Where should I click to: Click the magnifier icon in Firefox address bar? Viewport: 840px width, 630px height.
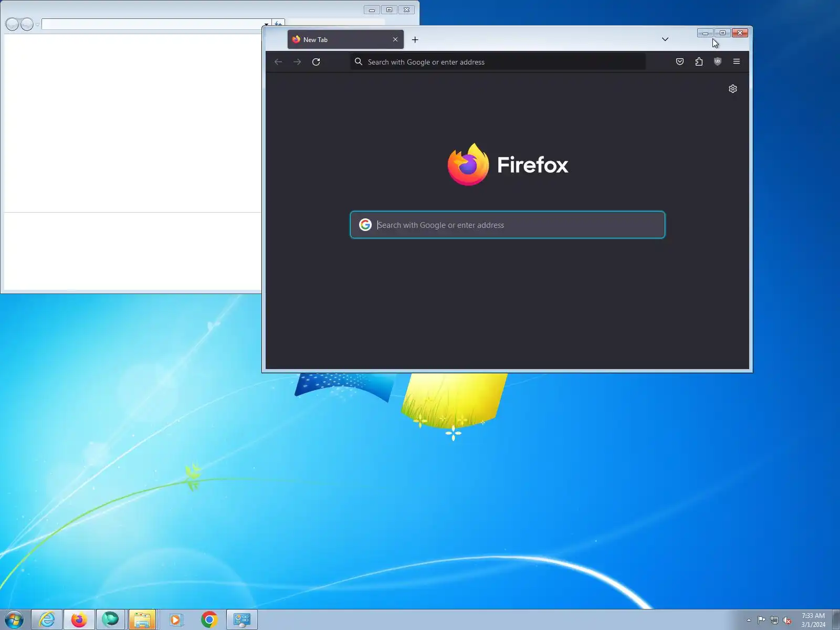[359, 61]
